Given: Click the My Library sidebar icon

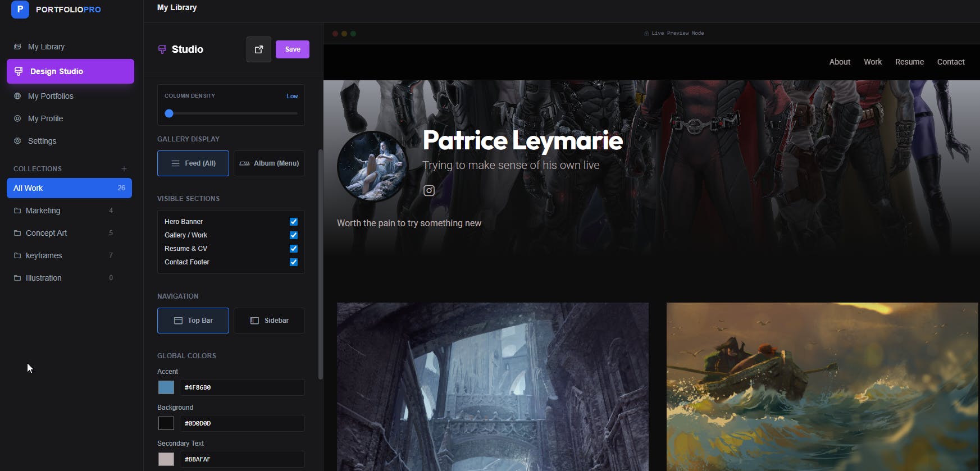Looking at the screenshot, I should pyautogui.click(x=17, y=47).
